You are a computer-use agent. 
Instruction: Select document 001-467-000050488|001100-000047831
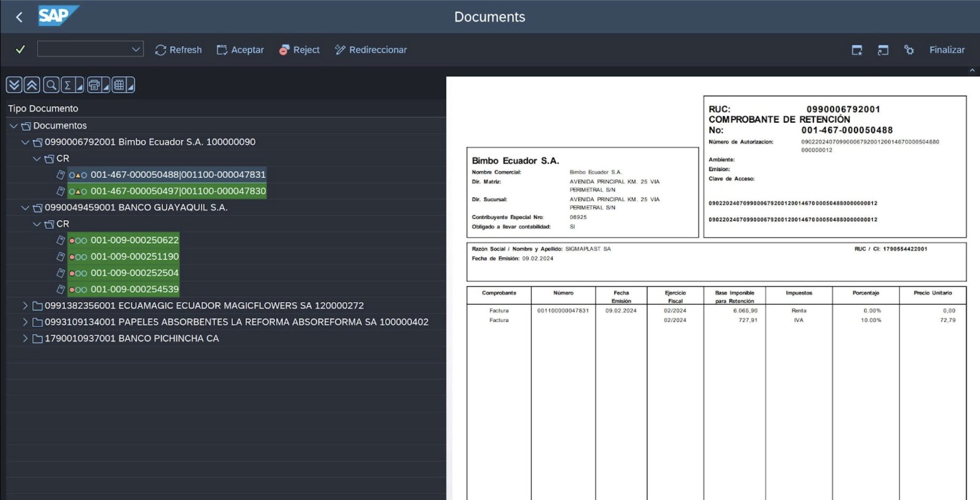click(x=178, y=175)
